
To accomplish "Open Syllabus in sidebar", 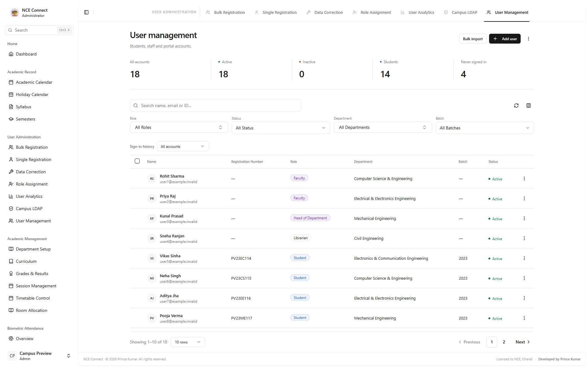I will [39, 107].
